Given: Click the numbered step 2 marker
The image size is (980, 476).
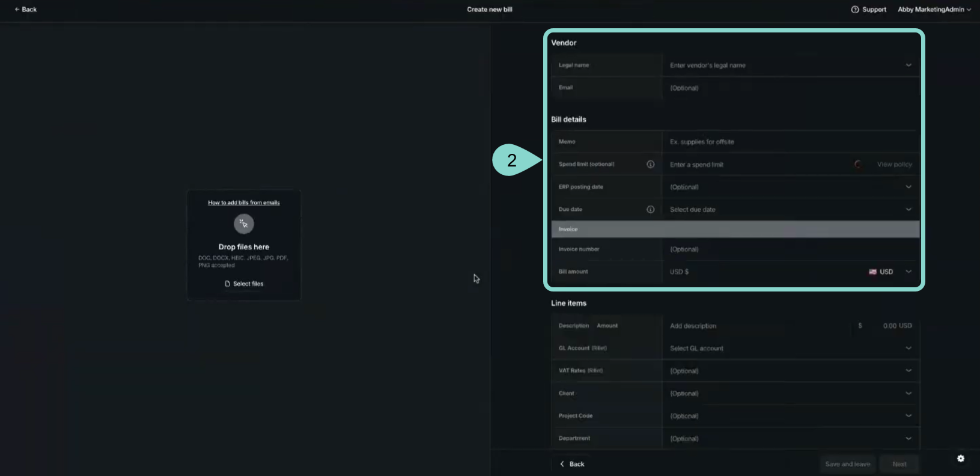Looking at the screenshot, I should (512, 160).
